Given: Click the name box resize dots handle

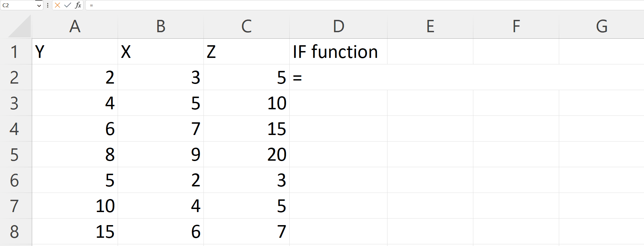Looking at the screenshot, I should [x=48, y=5].
